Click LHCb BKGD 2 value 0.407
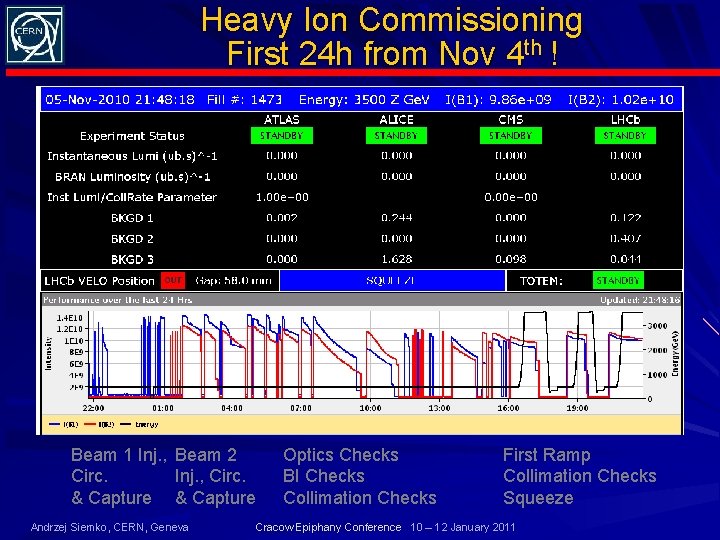The height and width of the screenshot is (540, 720). click(x=625, y=238)
